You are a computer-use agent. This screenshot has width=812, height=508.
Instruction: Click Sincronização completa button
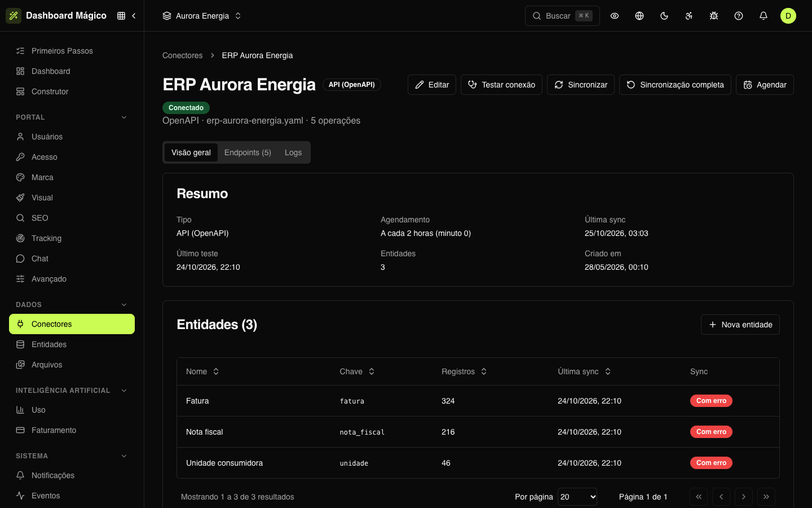[x=675, y=85]
